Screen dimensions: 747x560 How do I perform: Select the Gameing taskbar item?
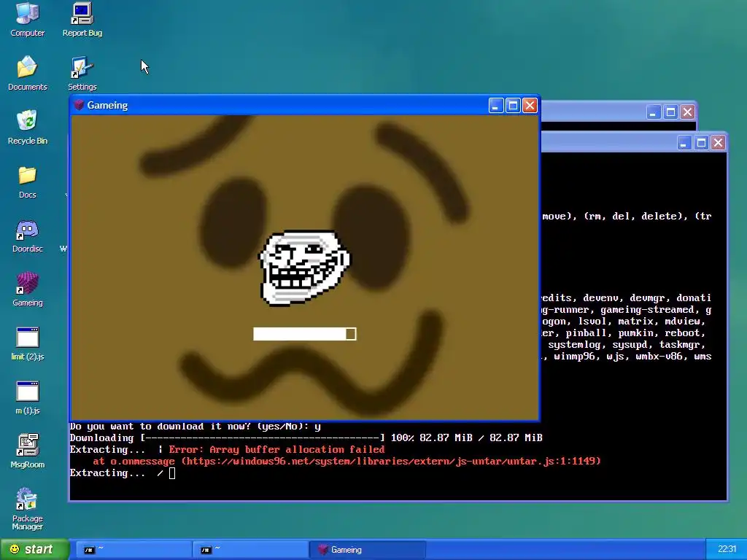(x=367, y=550)
